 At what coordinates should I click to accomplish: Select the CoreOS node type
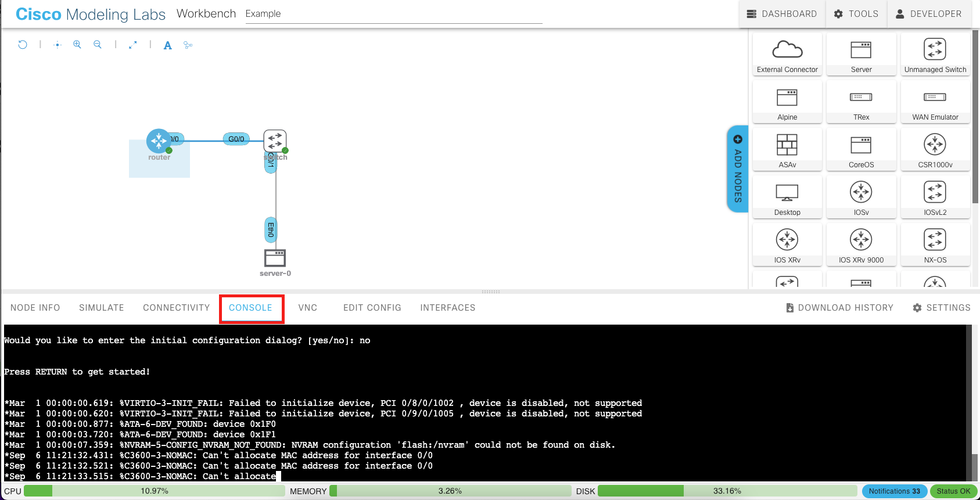(861, 150)
